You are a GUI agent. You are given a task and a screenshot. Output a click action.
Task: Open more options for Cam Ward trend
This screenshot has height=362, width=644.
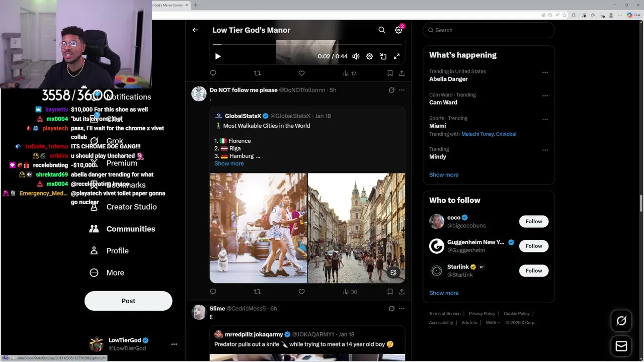click(x=545, y=96)
